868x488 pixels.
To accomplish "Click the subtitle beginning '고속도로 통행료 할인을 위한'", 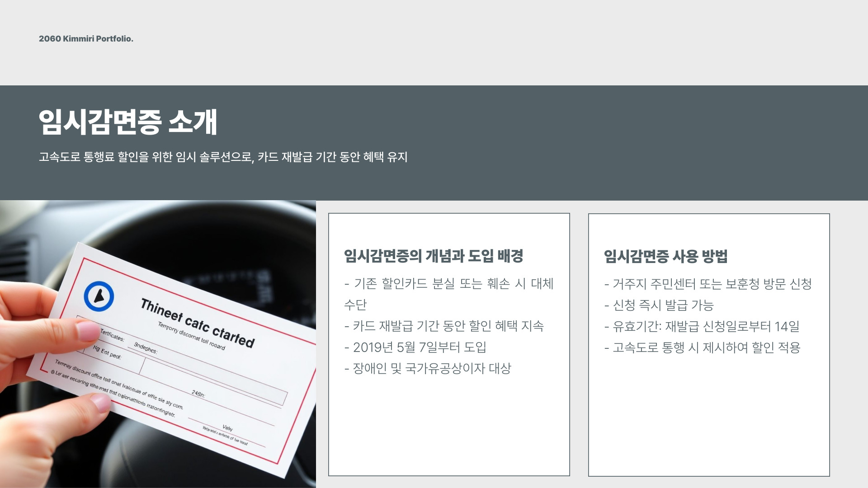I will (223, 157).
